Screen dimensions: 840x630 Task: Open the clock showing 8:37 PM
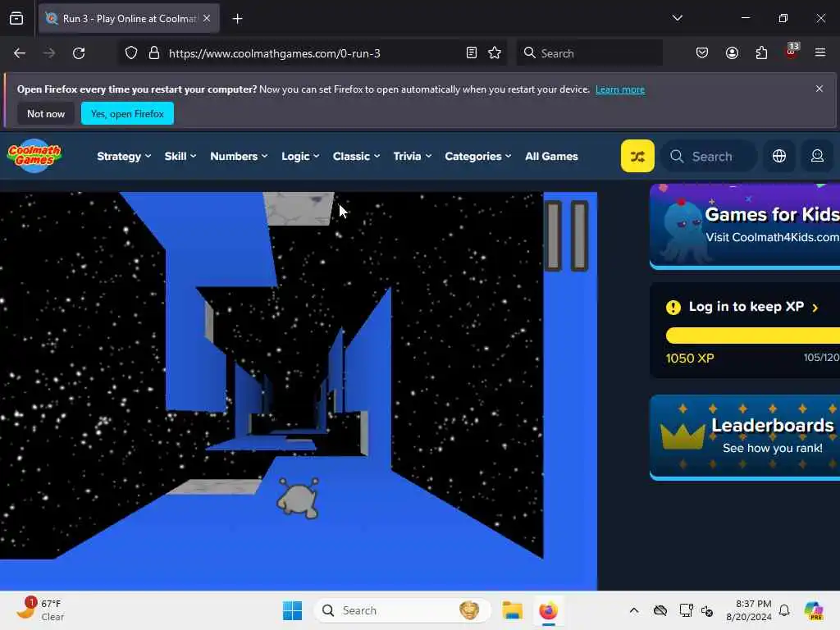pos(749,610)
